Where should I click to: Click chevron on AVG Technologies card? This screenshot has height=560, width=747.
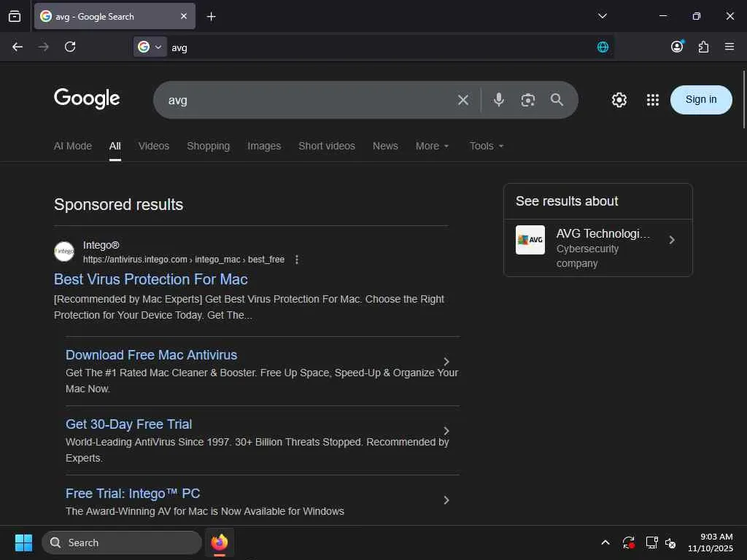[672, 240]
